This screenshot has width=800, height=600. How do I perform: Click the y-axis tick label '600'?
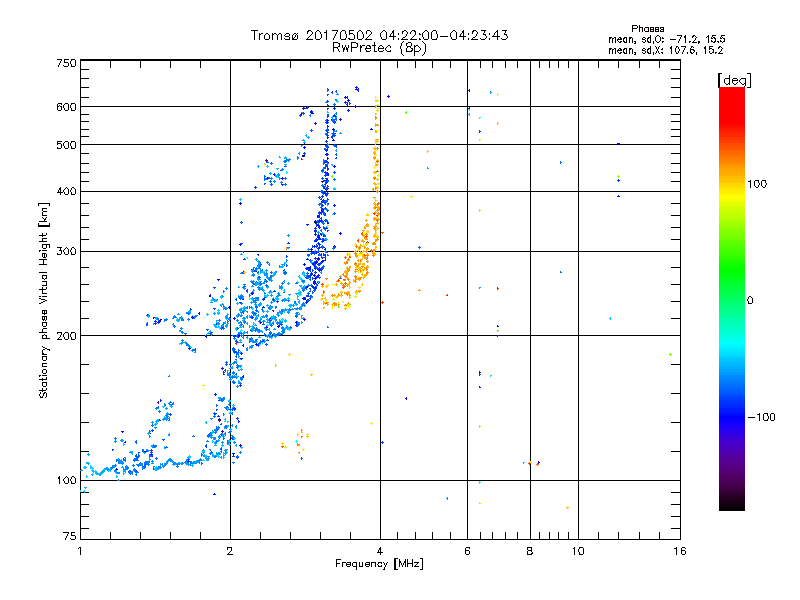(x=66, y=107)
